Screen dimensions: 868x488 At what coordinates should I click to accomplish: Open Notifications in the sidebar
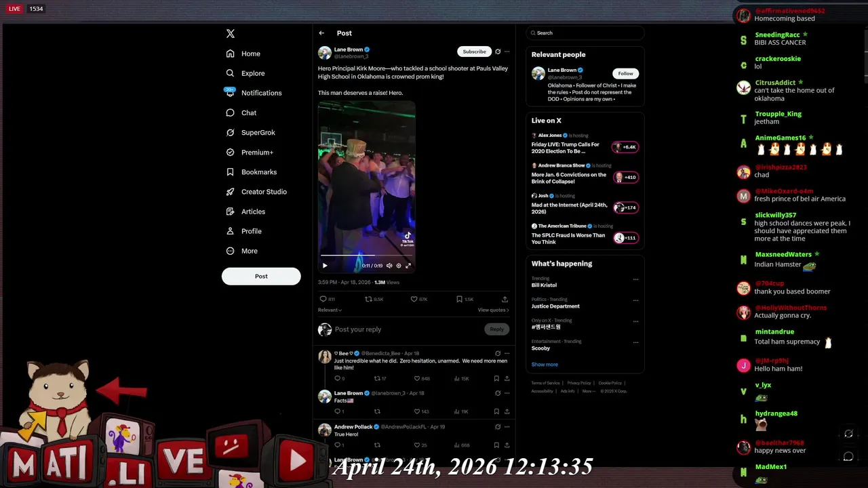pyautogui.click(x=254, y=93)
